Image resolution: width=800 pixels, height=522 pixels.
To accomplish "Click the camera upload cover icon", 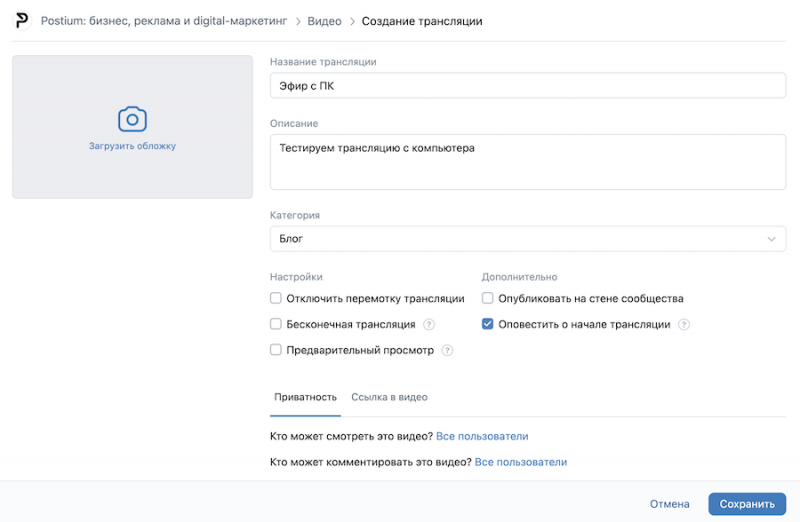I will (132, 120).
